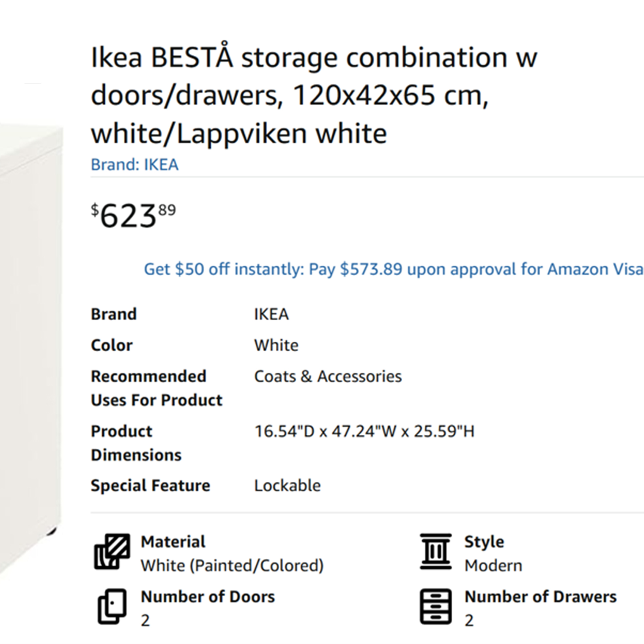Viewport: 644px width, 644px height.
Task: Click the Lockable special feature value
Action: 287,486
